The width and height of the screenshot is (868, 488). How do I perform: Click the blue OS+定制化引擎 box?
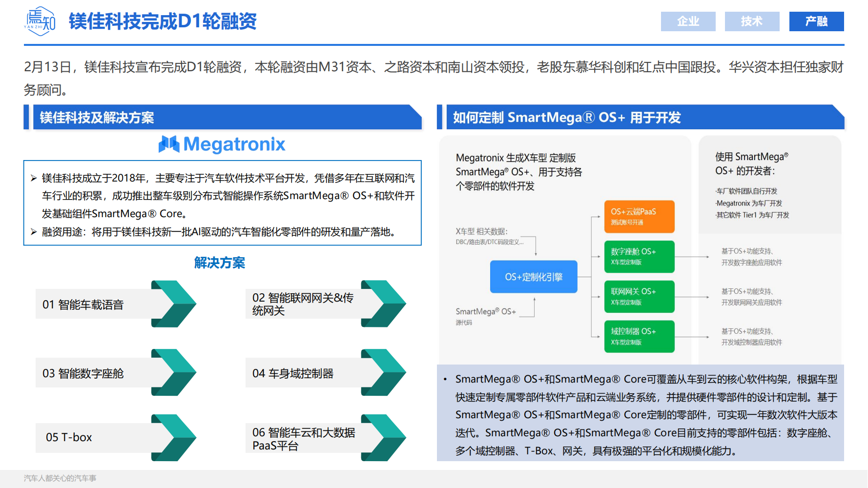coord(534,277)
